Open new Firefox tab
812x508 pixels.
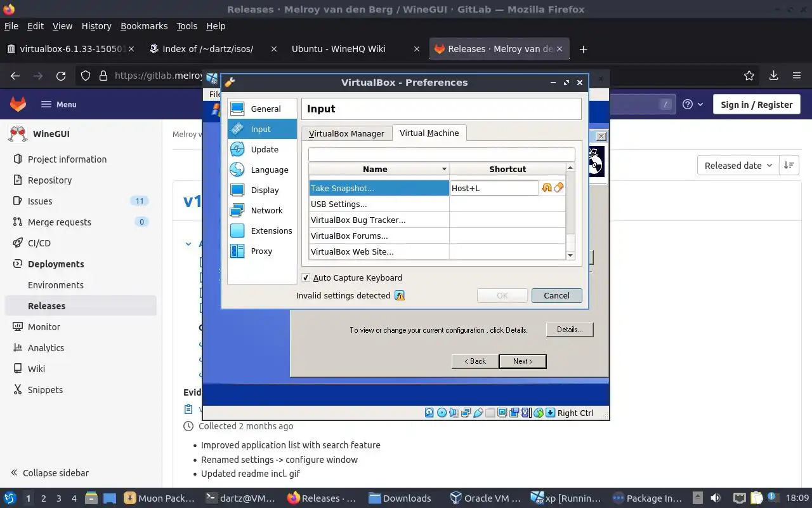click(583, 49)
